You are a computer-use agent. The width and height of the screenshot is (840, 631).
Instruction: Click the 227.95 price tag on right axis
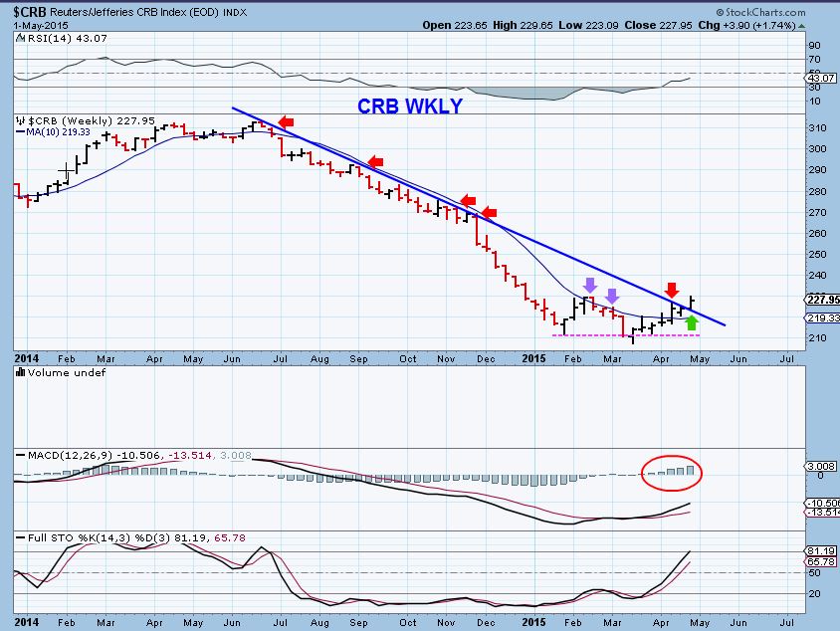[824, 300]
